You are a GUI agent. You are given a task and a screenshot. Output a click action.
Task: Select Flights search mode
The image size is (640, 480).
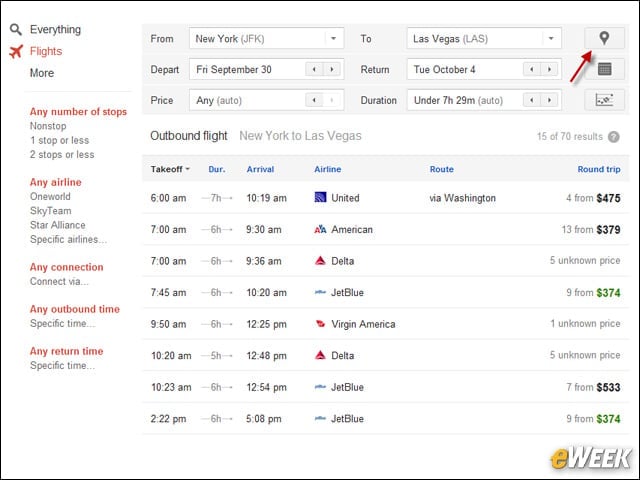click(x=46, y=51)
